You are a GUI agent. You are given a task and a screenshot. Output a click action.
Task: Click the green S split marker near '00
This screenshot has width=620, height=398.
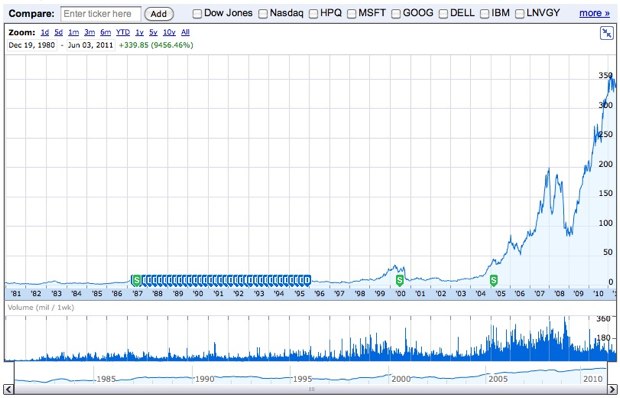pos(400,280)
